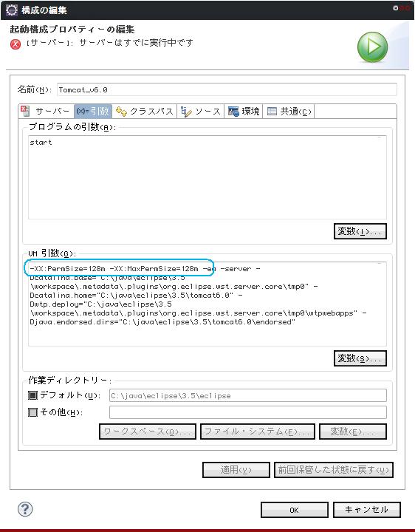Select the 引数 tab
This screenshot has height=532, width=415.
(x=93, y=112)
